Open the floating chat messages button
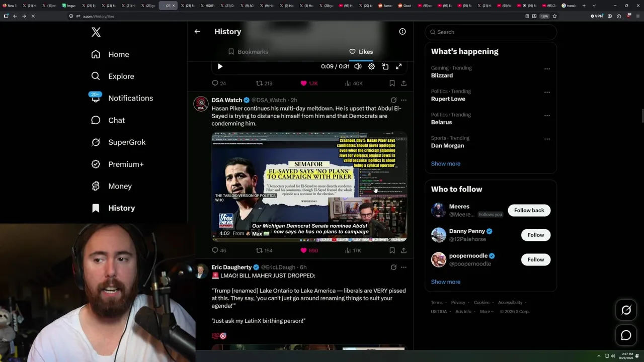This screenshot has height=362, width=644. (x=626, y=335)
